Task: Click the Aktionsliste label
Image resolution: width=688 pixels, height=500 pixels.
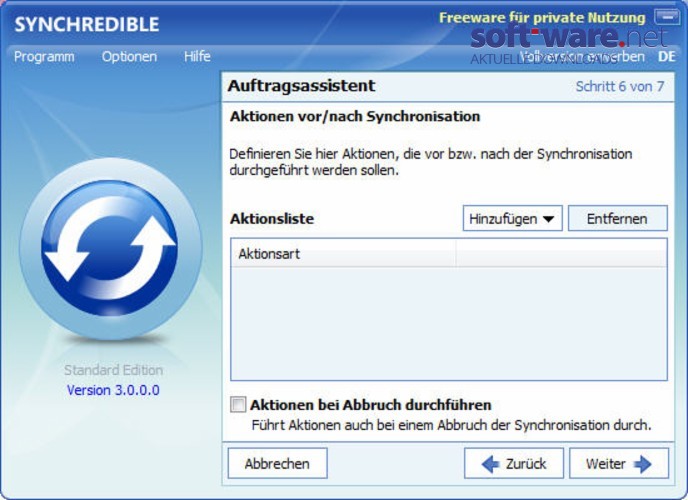Action: click(x=272, y=218)
